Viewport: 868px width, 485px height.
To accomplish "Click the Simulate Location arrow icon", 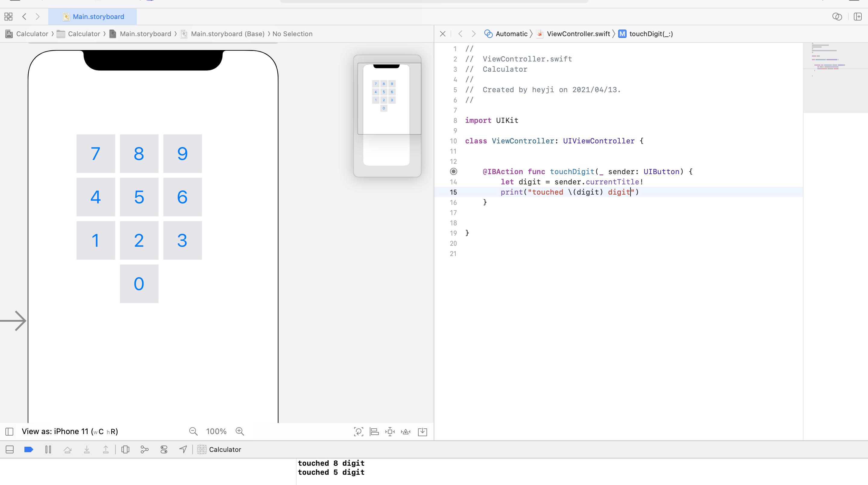I will (x=183, y=449).
